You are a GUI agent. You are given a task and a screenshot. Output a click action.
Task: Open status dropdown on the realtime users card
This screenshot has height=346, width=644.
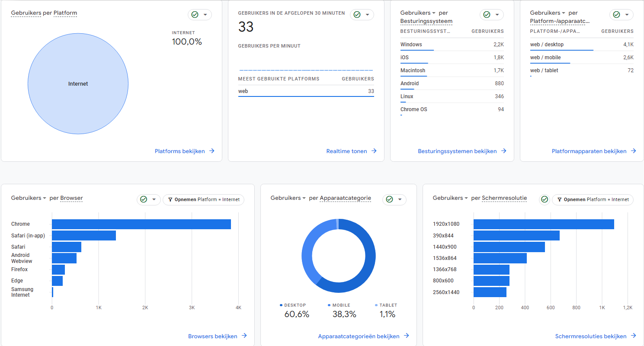click(362, 15)
